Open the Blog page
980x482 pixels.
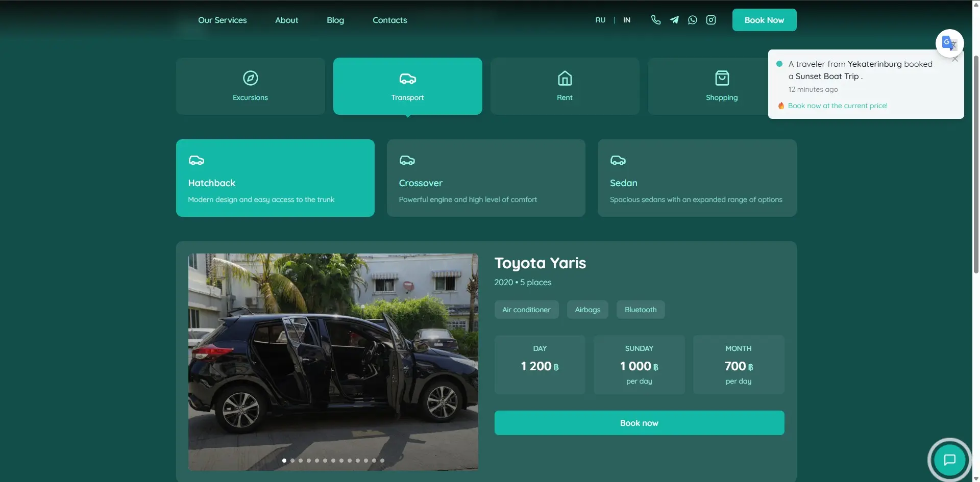[x=335, y=20]
